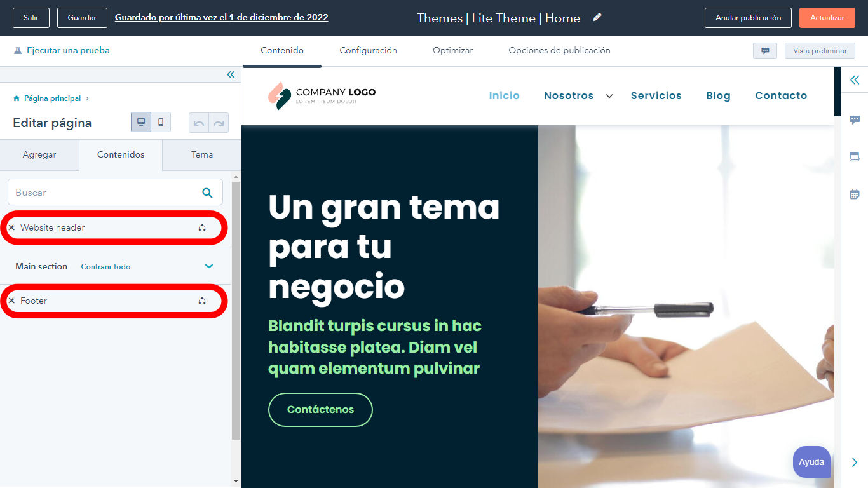Open the window icon in right sidebar

click(x=855, y=157)
